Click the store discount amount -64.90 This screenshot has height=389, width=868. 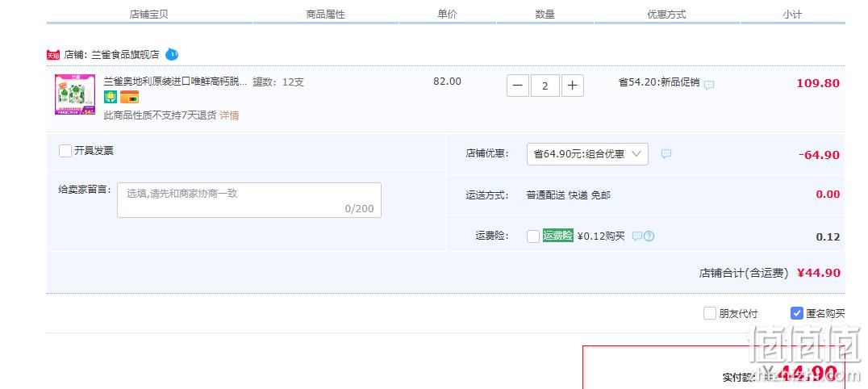pos(820,155)
